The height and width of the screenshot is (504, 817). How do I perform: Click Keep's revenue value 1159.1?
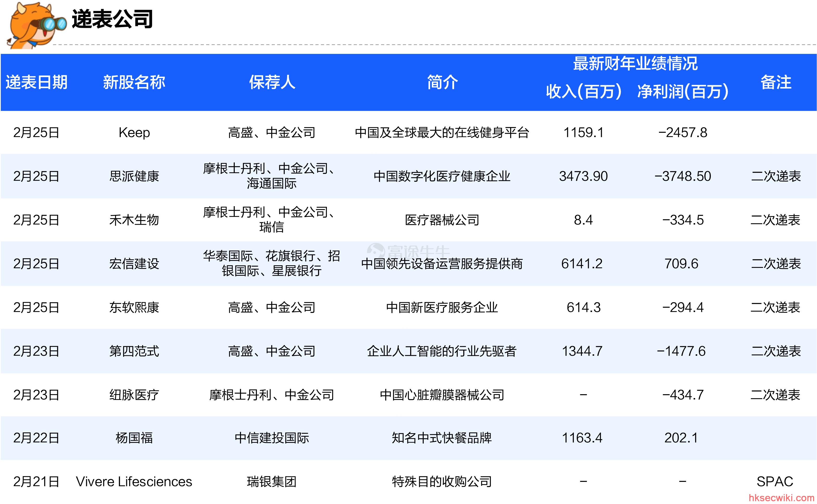pyautogui.click(x=584, y=133)
